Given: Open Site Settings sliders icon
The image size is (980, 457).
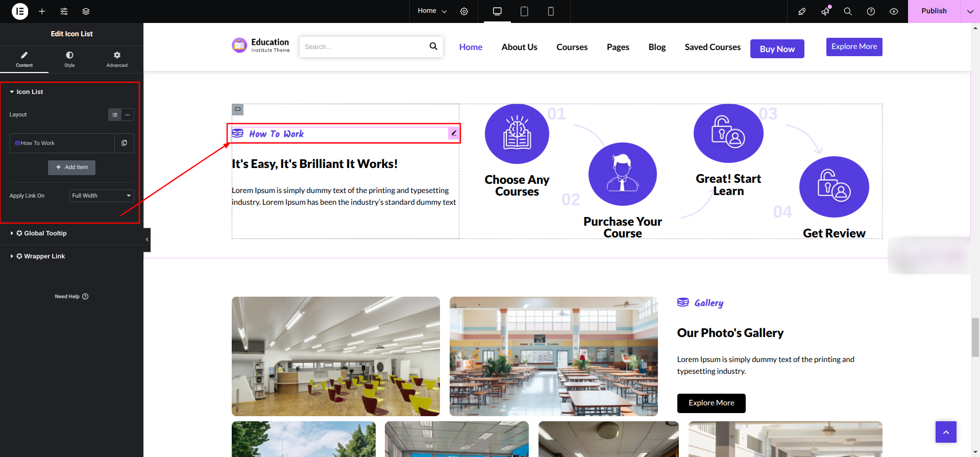Looking at the screenshot, I should pos(64,11).
